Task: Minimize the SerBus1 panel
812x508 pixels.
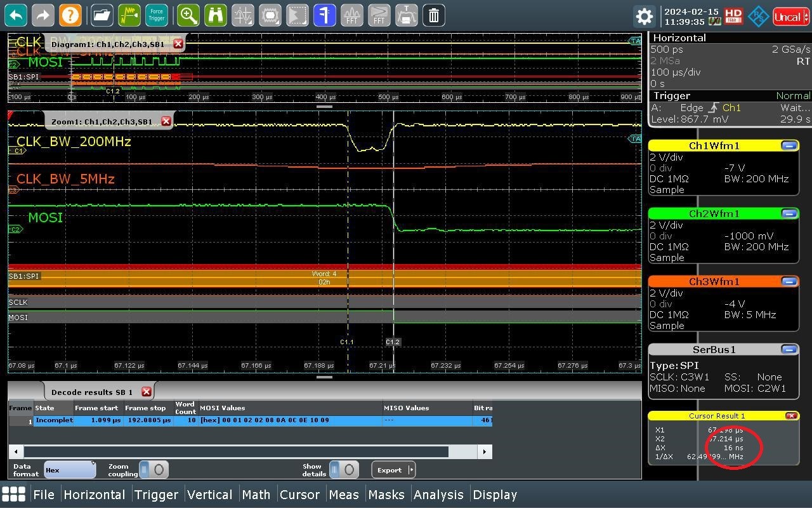Action: 789,349
